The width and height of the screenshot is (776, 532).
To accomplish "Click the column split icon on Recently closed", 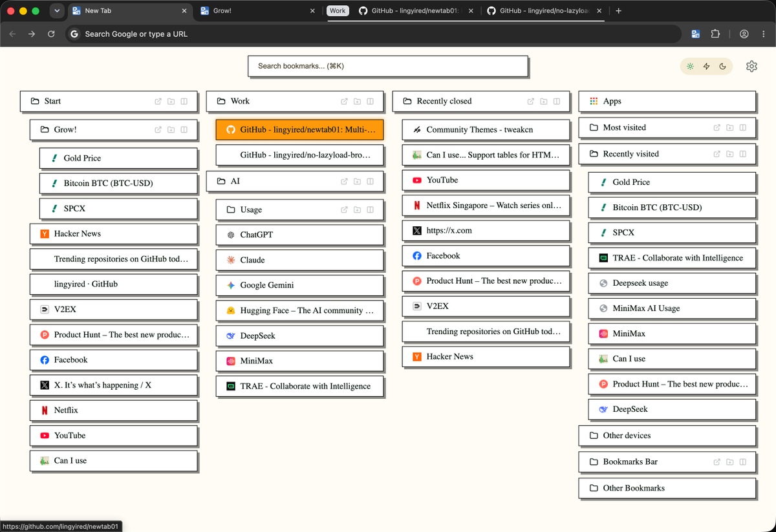I will (557, 101).
